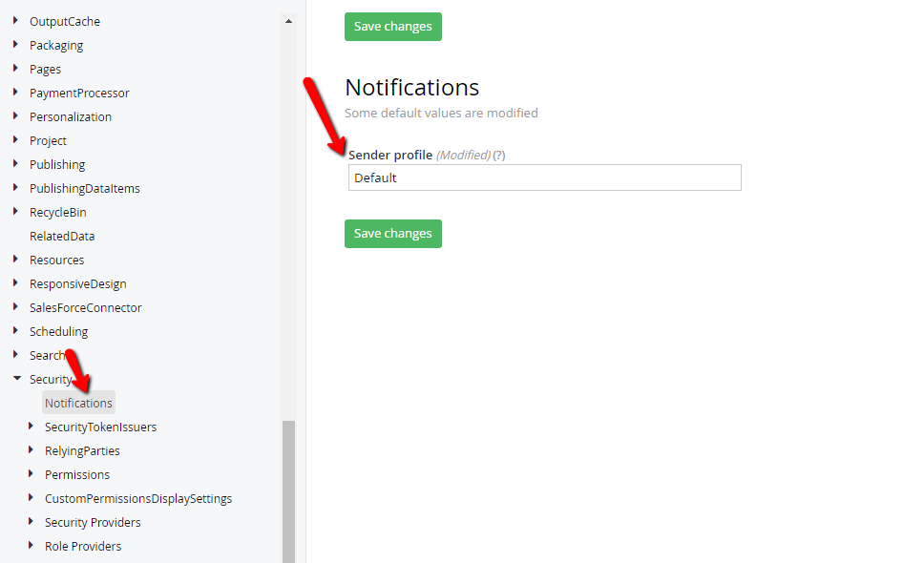Expand the PaymentProcessor tree node
Image resolution: width=924 pixels, height=563 pixels.
tap(15, 92)
